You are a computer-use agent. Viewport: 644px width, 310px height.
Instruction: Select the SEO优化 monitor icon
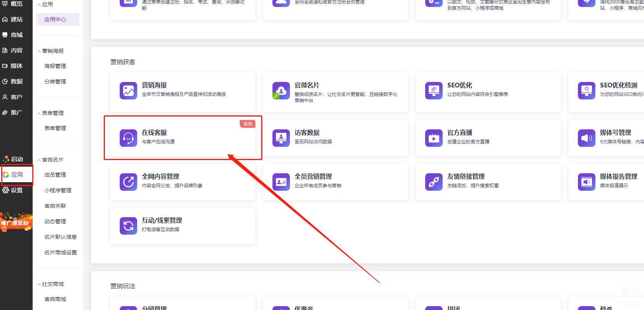click(x=434, y=91)
